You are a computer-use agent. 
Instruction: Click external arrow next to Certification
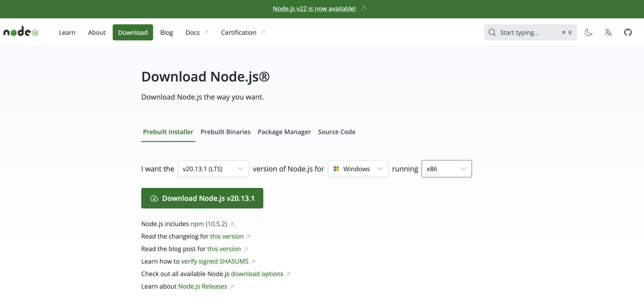pos(263,32)
